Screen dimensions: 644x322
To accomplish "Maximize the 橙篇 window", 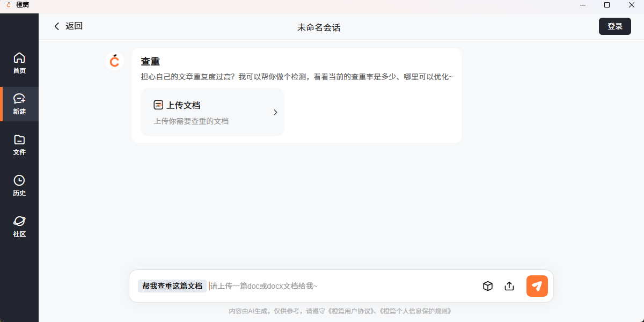I will click(x=607, y=5).
